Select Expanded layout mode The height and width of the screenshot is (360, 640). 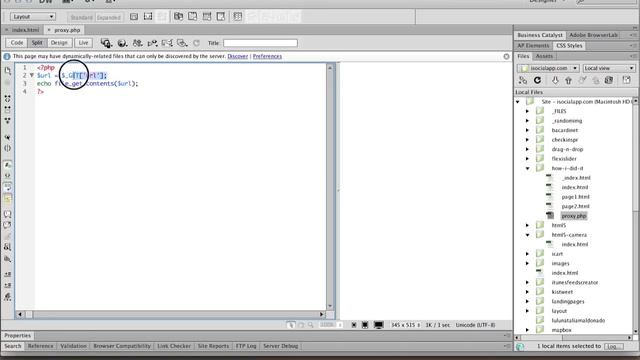[109, 17]
